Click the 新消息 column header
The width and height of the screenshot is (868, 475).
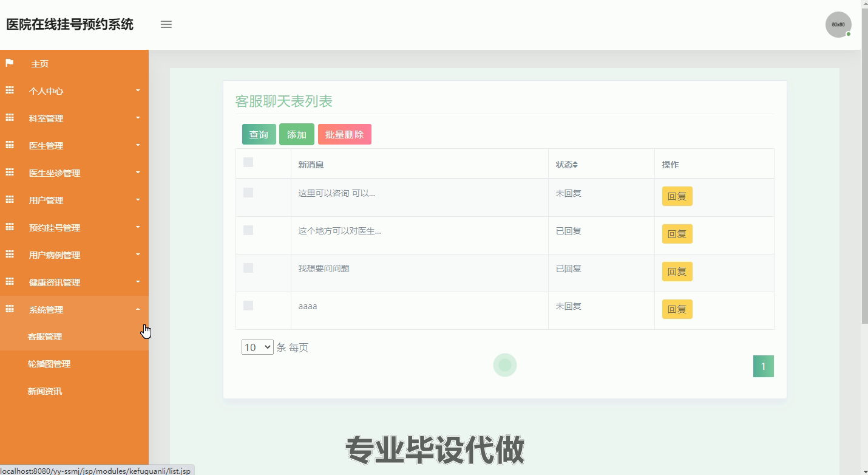click(x=311, y=165)
